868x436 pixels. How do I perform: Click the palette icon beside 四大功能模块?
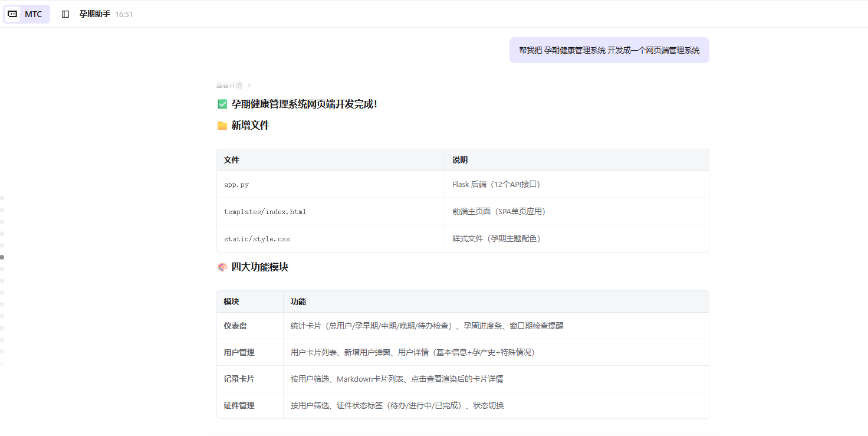[222, 267]
